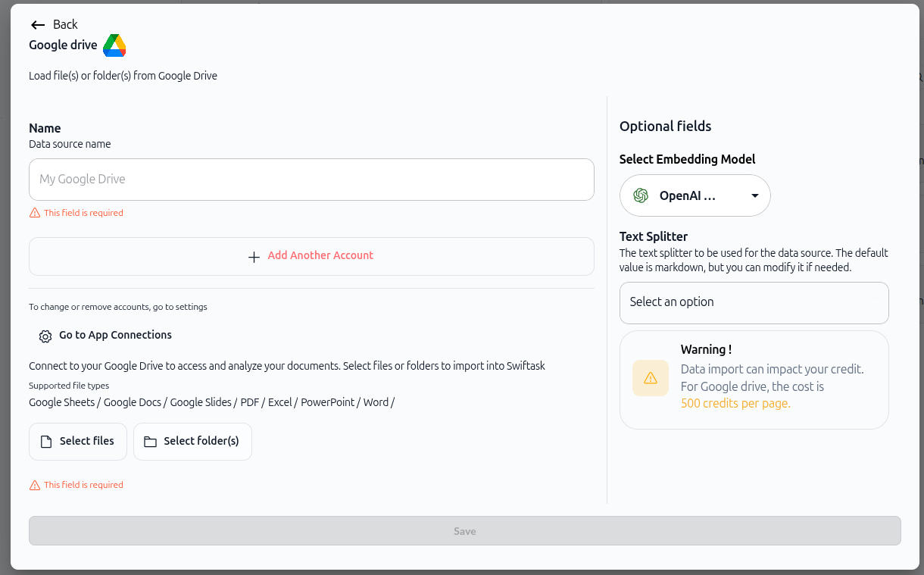Click the Select files button

click(x=77, y=442)
